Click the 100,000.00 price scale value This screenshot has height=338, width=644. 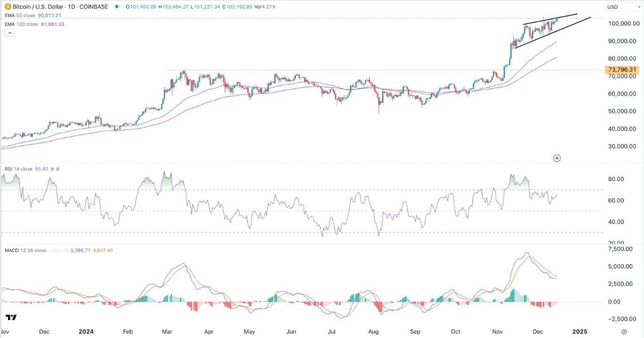pyautogui.click(x=623, y=24)
